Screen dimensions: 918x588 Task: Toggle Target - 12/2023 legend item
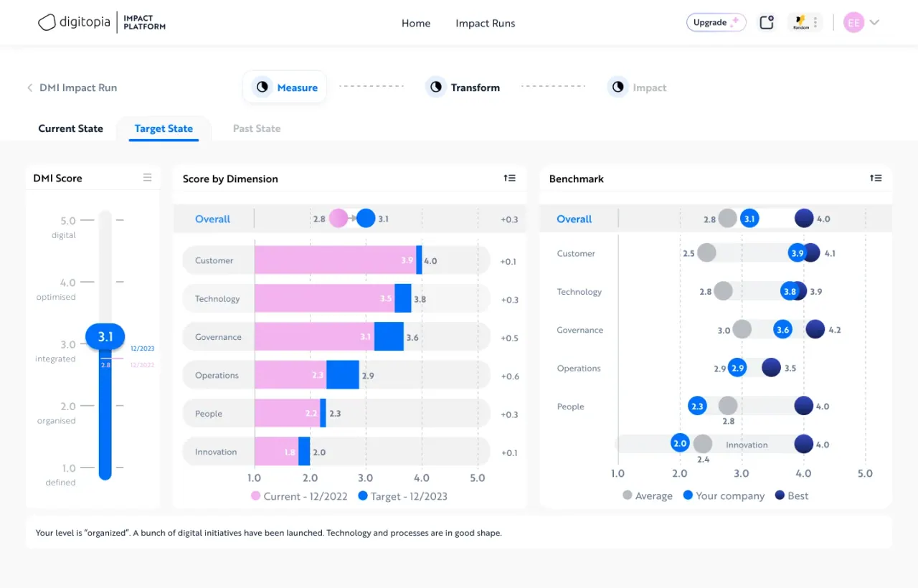click(x=402, y=496)
